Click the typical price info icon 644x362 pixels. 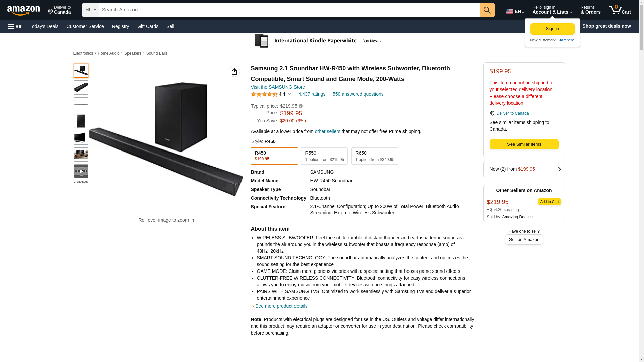tap(301, 106)
